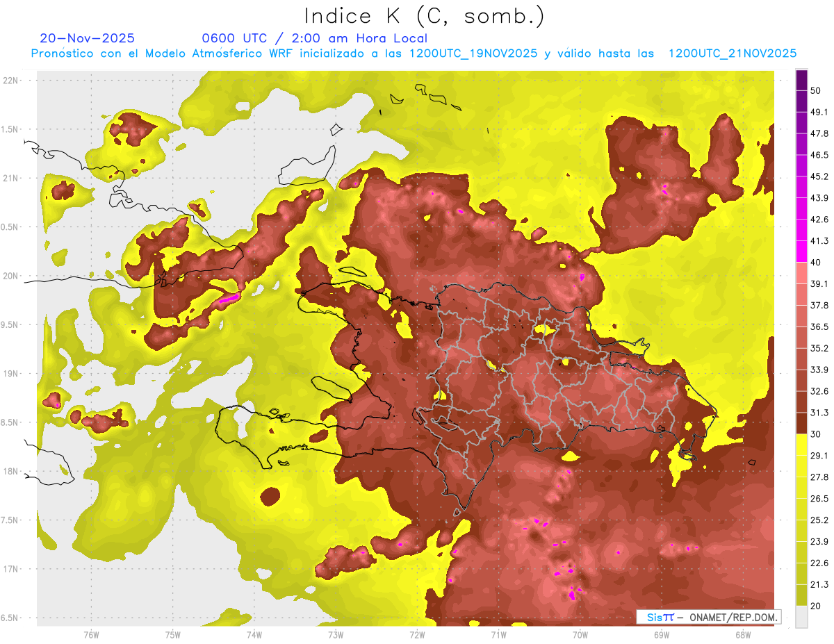Click the '22N' latitude label
The image size is (834, 644).
pos(10,81)
